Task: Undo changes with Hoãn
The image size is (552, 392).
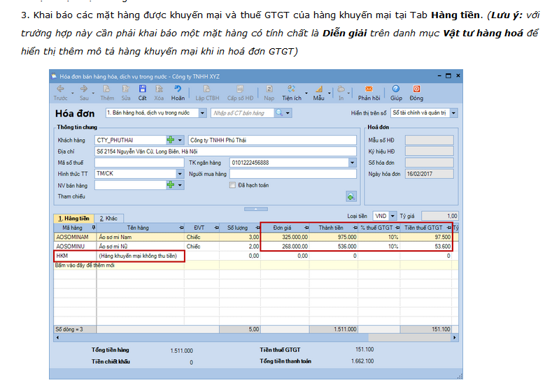Action: click(178, 93)
